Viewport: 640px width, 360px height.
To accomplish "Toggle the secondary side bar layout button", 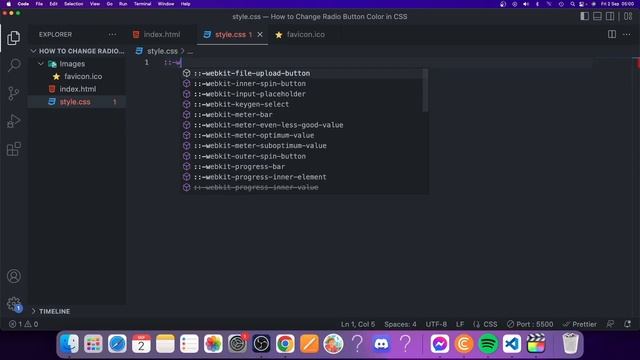I will click(x=610, y=16).
